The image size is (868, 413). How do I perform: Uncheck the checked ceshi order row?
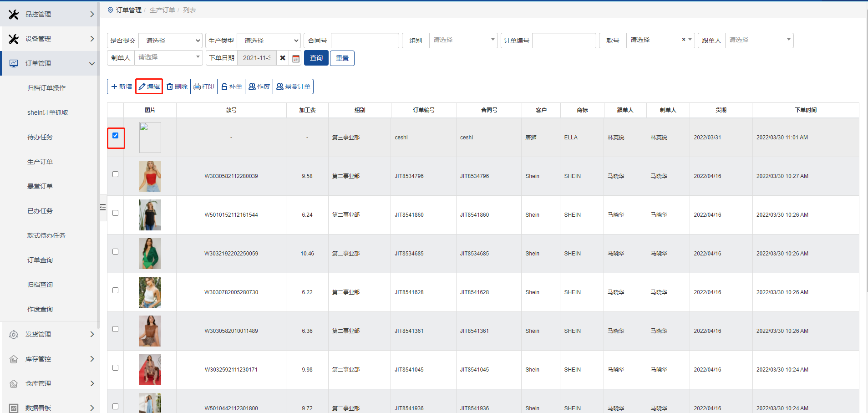(115, 135)
